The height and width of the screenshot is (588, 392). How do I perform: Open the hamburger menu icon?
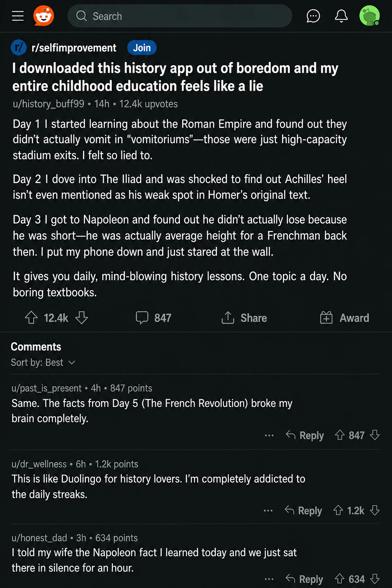[x=18, y=16]
